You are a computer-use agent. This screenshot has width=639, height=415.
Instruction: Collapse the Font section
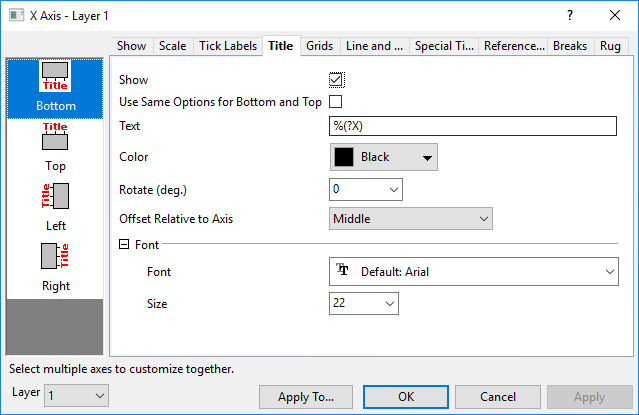point(124,244)
